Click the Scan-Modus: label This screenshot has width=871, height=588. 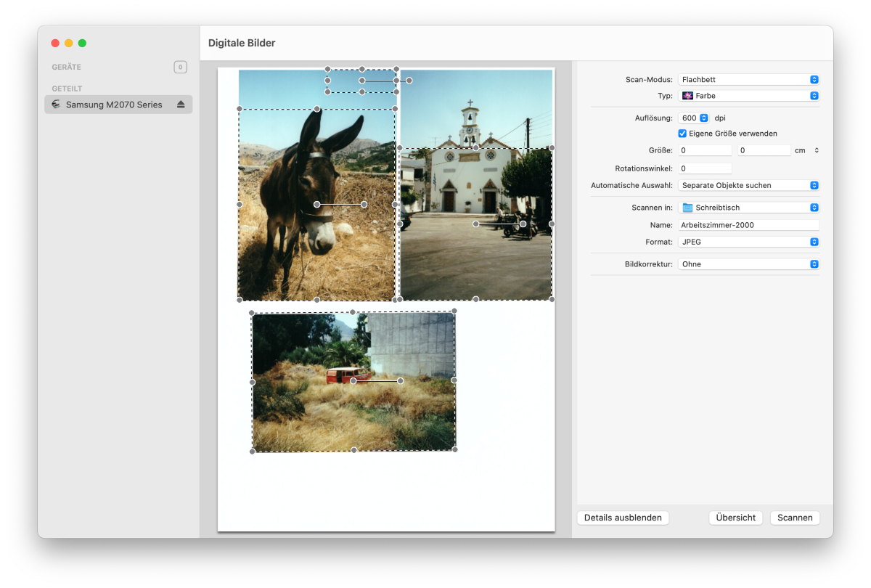coord(649,80)
